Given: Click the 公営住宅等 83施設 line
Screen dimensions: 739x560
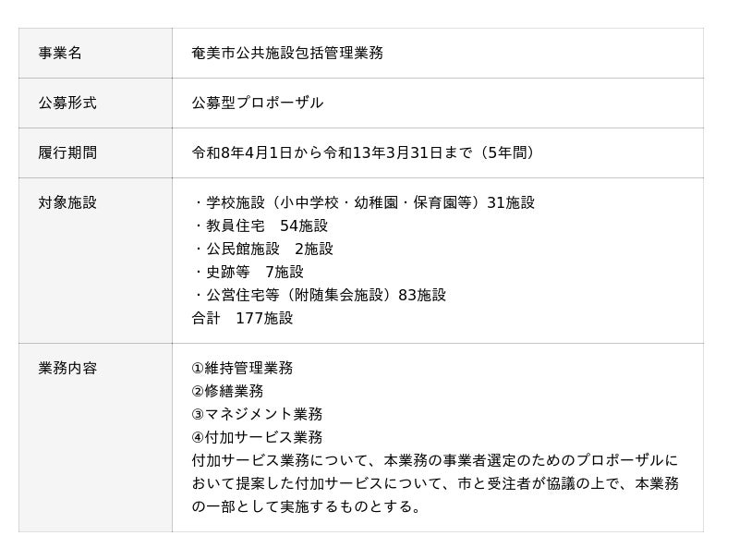Looking at the screenshot, I should [x=319, y=295].
